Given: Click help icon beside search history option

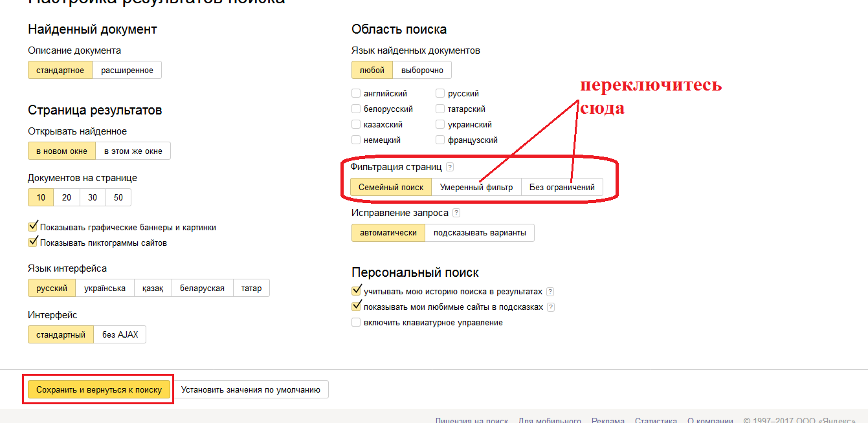Looking at the screenshot, I should [550, 292].
